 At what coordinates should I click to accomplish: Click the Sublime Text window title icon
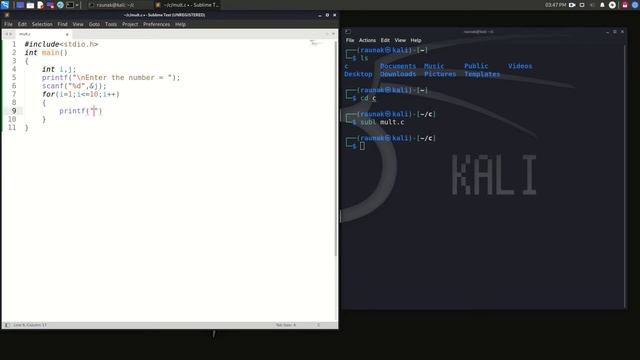[7, 15]
